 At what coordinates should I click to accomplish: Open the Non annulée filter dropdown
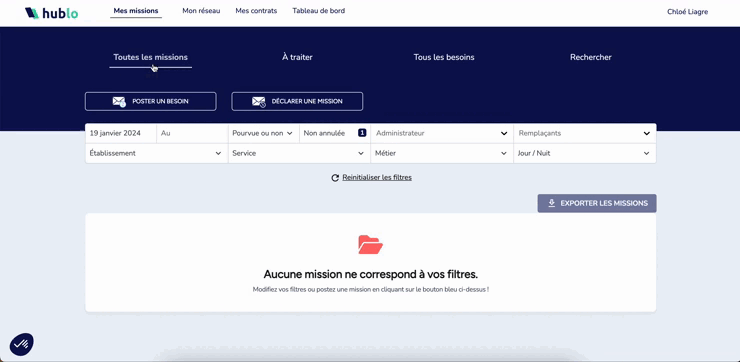(x=335, y=134)
